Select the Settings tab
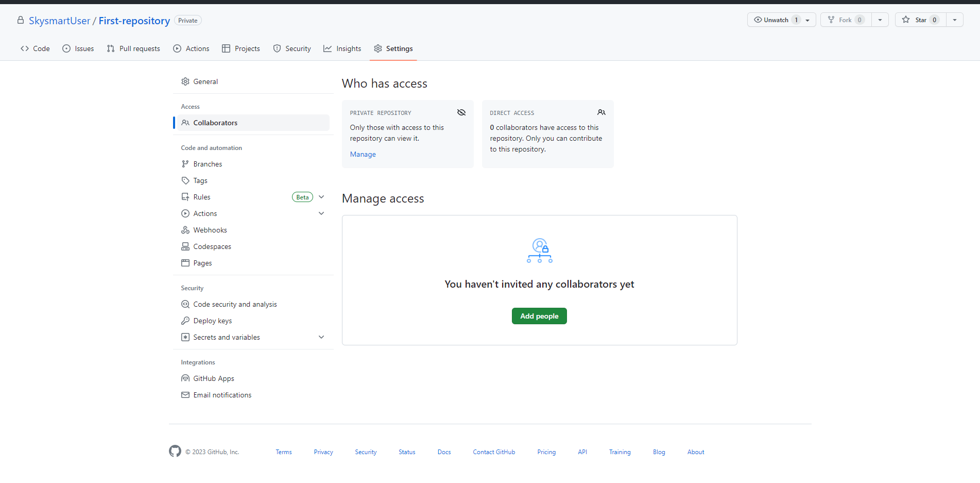The image size is (980, 483). pyautogui.click(x=393, y=48)
